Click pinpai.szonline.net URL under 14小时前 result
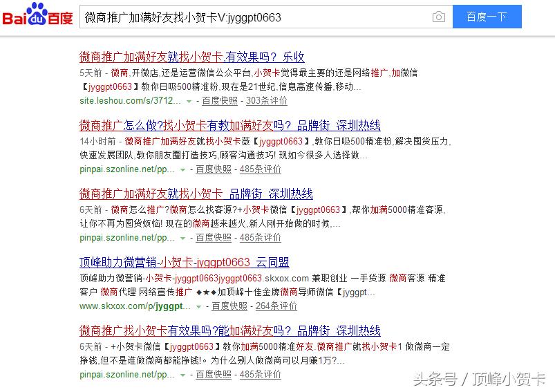The width and height of the screenshot is (555, 392). point(127,169)
